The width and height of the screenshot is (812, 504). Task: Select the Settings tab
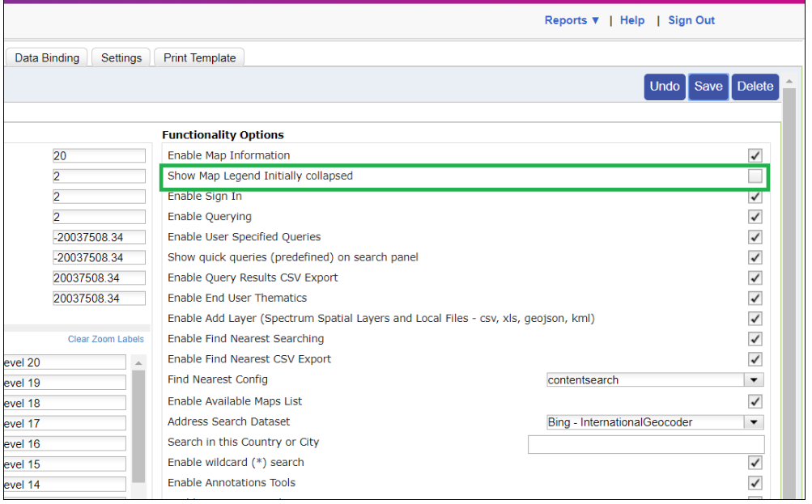(120, 57)
